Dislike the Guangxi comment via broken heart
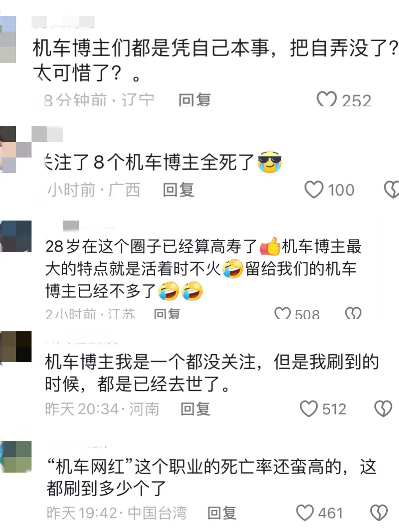The image size is (399, 532). pyautogui.click(x=391, y=189)
